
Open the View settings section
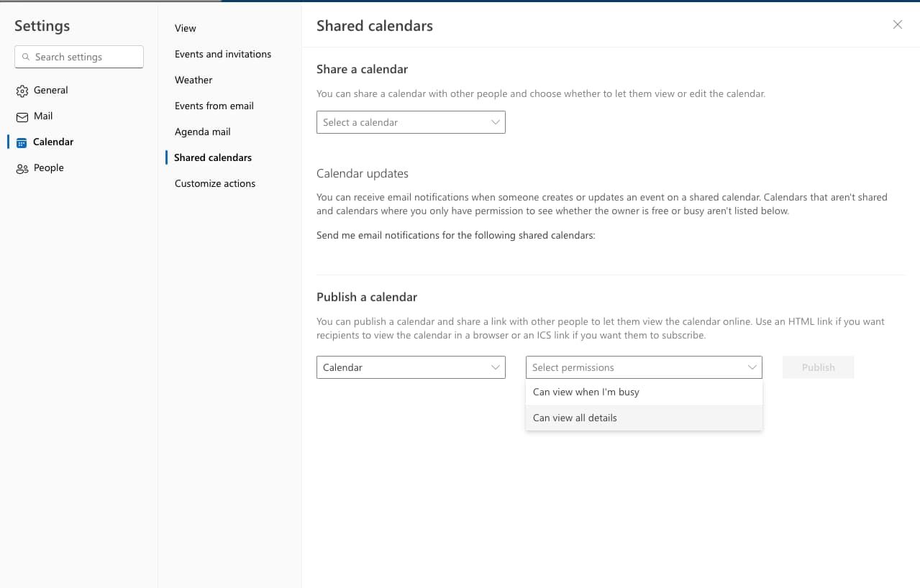[185, 28]
